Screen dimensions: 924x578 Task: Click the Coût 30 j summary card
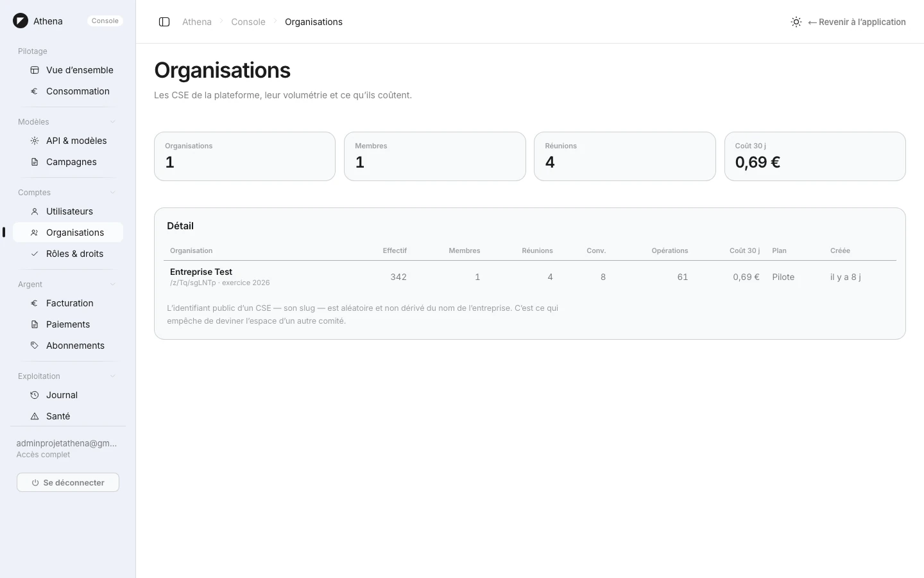tap(815, 157)
